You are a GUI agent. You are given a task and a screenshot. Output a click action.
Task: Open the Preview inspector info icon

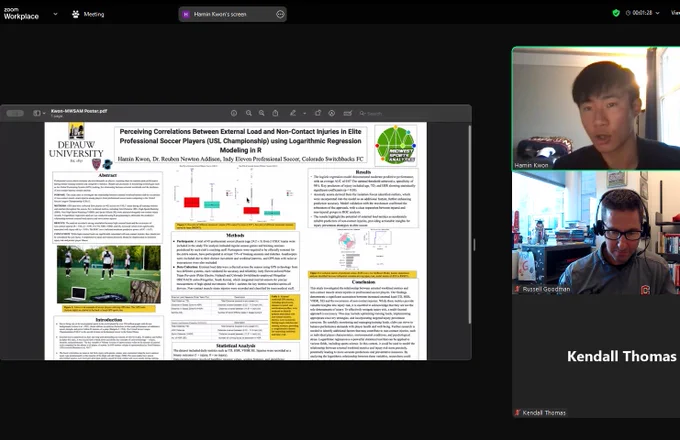tap(234, 113)
